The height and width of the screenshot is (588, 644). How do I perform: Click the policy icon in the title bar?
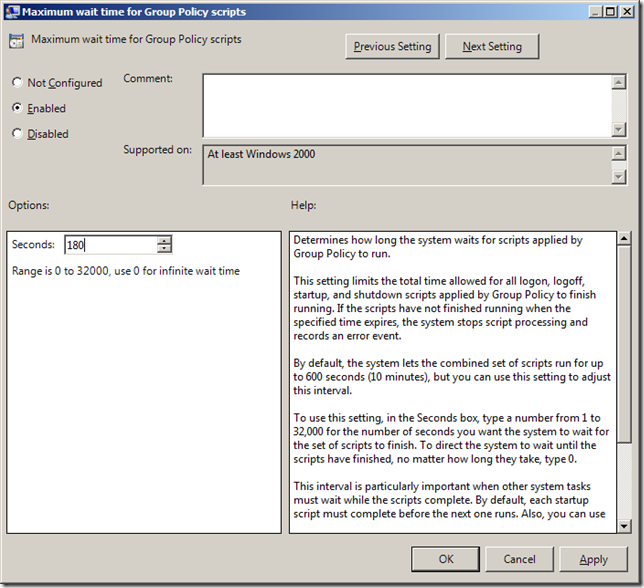click(16, 12)
